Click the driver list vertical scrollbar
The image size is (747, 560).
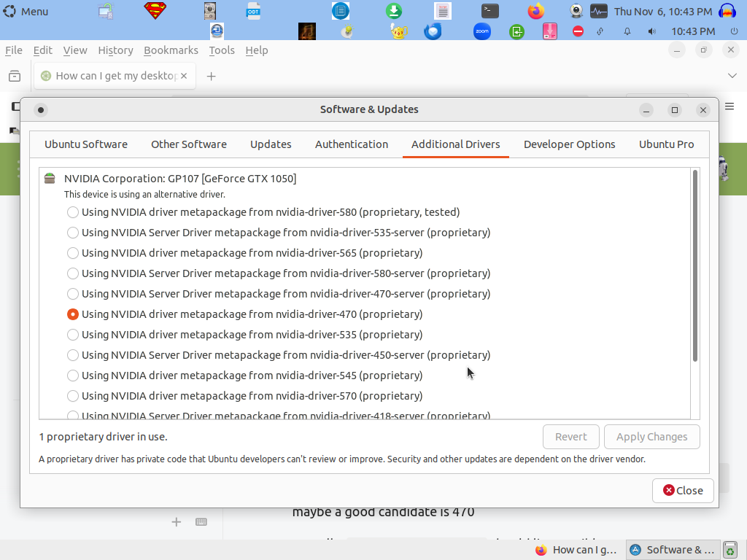695,266
